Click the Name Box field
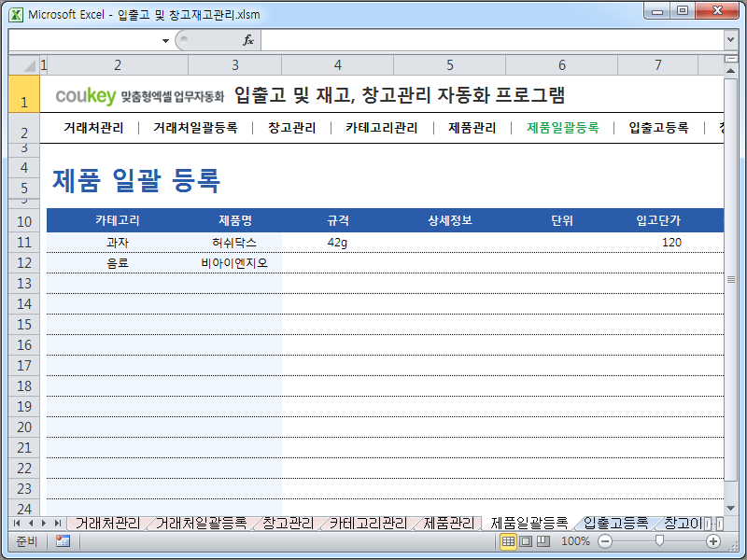 point(85,40)
